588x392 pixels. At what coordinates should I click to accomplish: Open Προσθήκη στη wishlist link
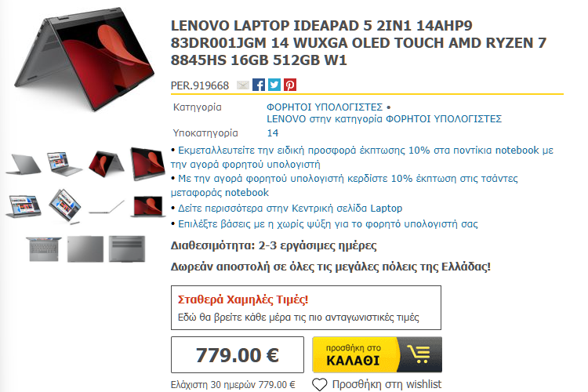(x=387, y=384)
